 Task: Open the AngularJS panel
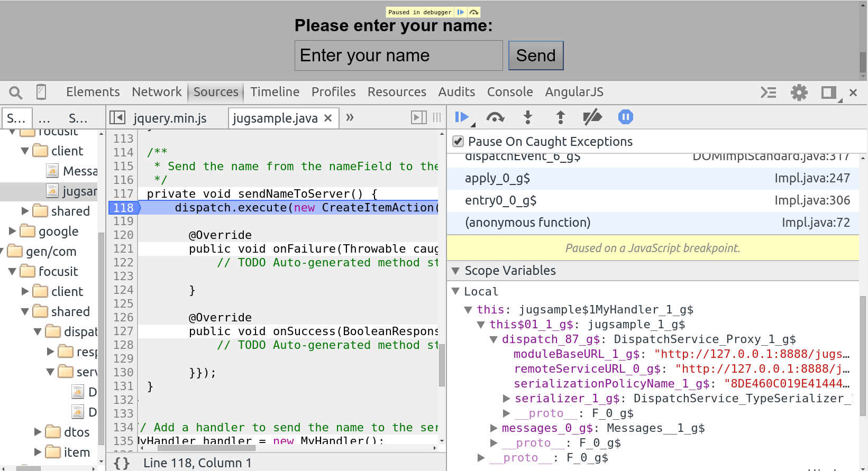pos(574,92)
